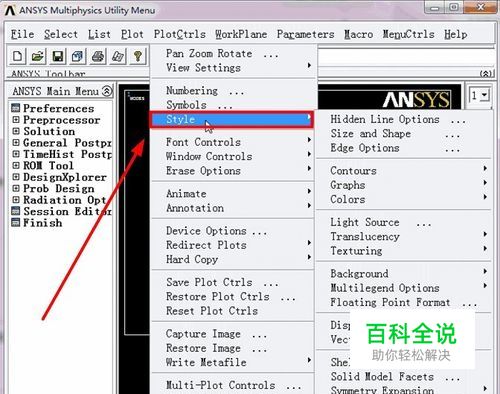Screen dimensions: 500x394
Task: Click the Open File folder icon
Action: pos(38,56)
